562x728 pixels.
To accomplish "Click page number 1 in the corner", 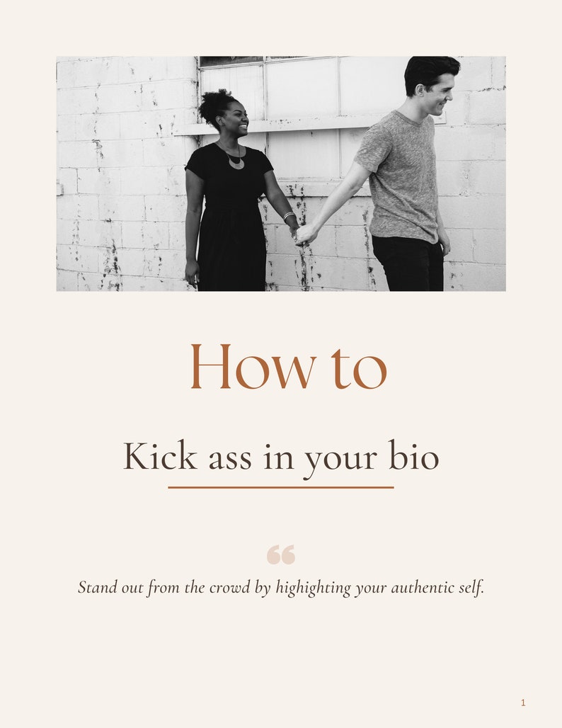I will point(523,703).
